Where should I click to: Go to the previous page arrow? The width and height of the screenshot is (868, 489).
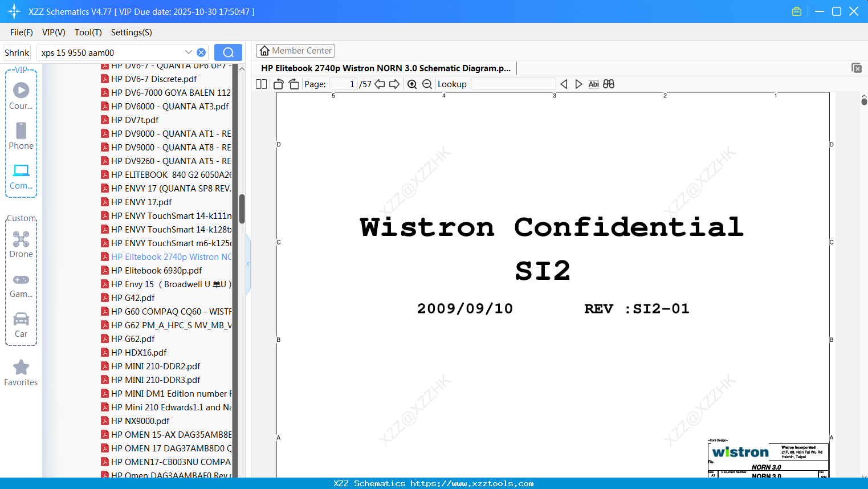click(x=380, y=84)
